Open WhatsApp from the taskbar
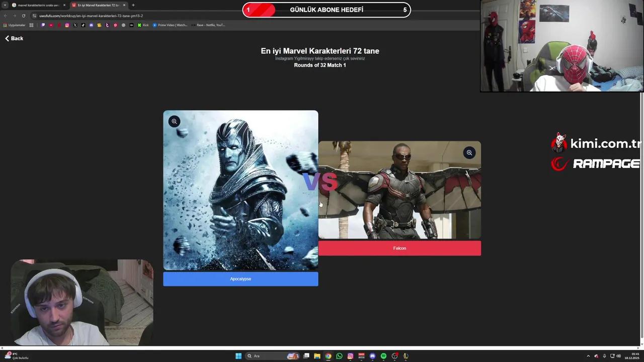The image size is (644, 362). click(339, 355)
